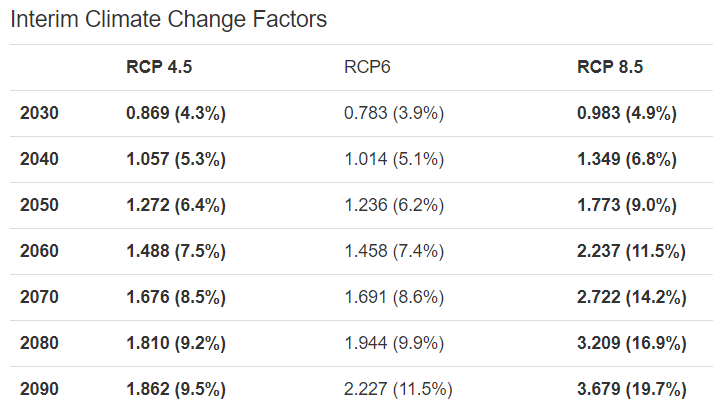Select the cell 2.722 (14.2%)
Screen dimensions: 713x416
[632, 297]
